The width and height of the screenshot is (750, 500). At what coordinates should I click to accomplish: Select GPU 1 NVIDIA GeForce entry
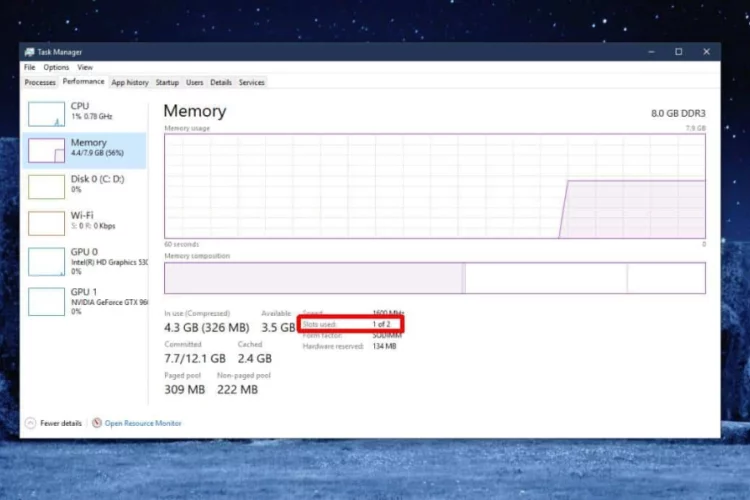pos(85,301)
